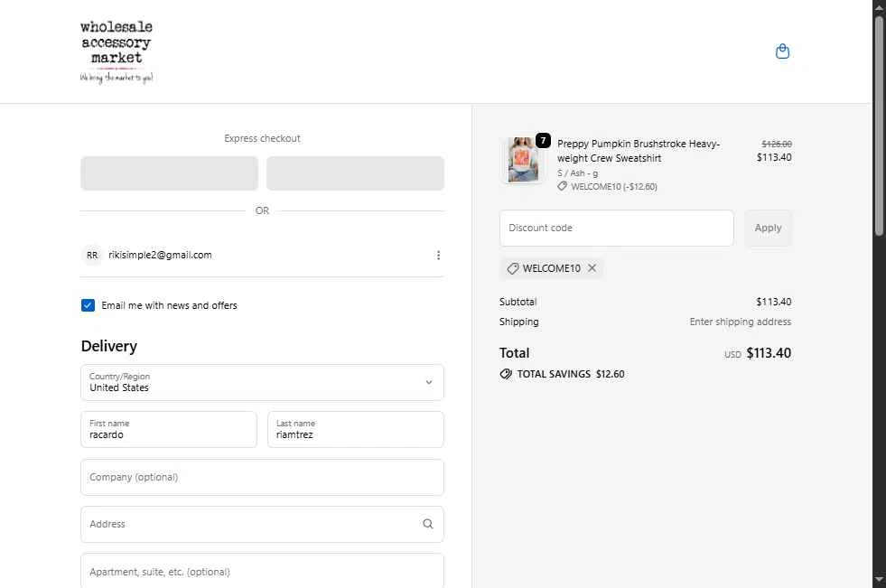Image resolution: width=886 pixels, height=588 pixels.
Task: Click the Delivery heading
Action: (x=109, y=346)
